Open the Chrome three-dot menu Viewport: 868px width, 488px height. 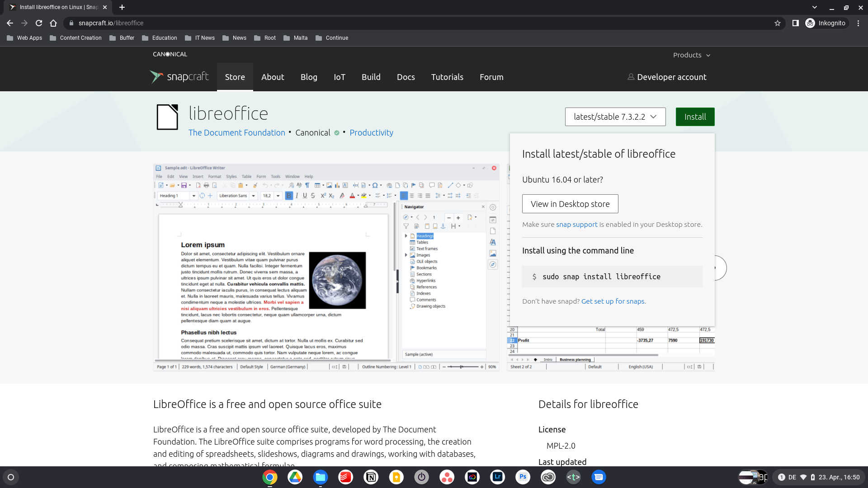[858, 23]
